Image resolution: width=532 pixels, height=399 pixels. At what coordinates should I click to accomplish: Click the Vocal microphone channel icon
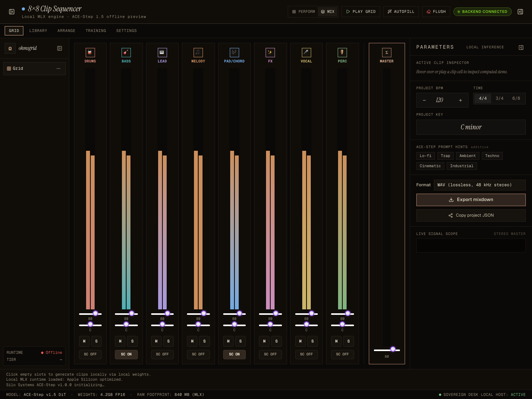[306, 52]
